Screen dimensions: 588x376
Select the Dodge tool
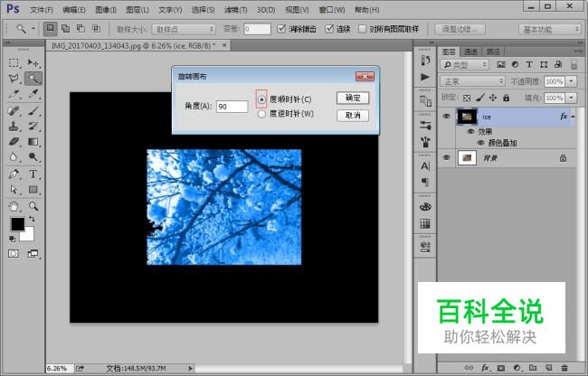pos(33,157)
